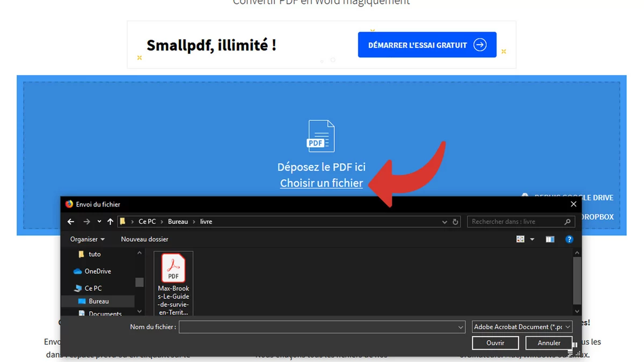Go up one folder level

coord(111,221)
